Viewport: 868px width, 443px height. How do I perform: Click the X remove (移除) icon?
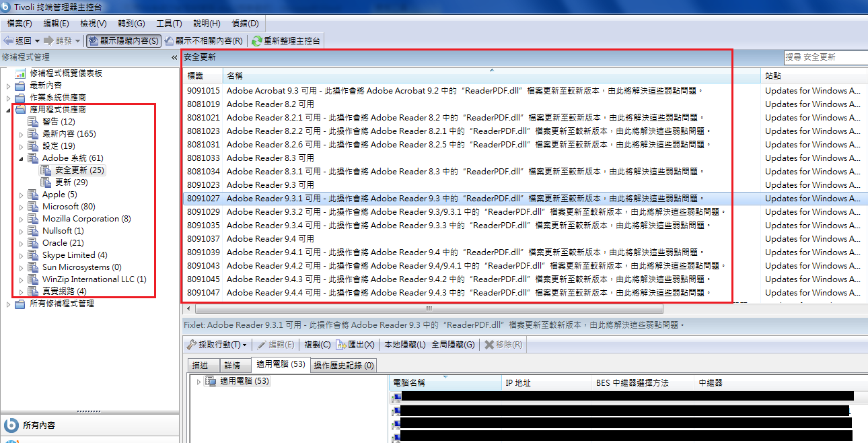pos(489,345)
